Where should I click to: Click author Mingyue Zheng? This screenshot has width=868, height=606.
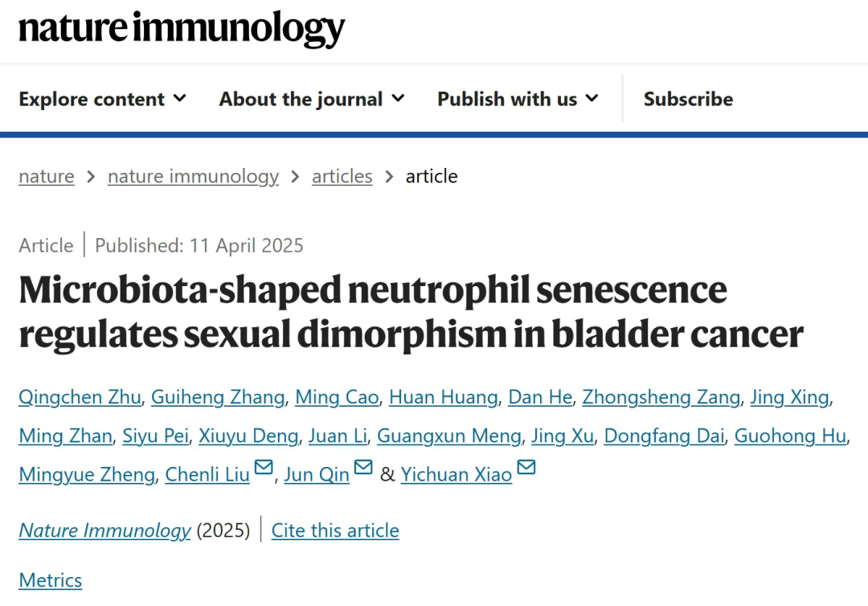coord(86,474)
